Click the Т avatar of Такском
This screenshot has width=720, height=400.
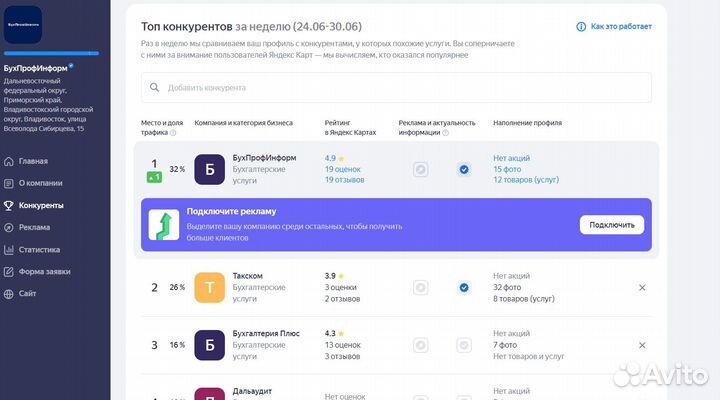pyautogui.click(x=209, y=287)
